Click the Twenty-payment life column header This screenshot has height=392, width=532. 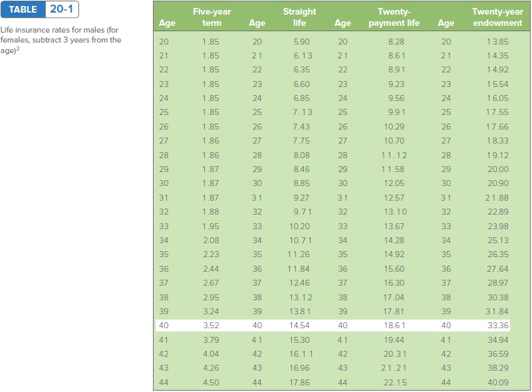point(394,17)
